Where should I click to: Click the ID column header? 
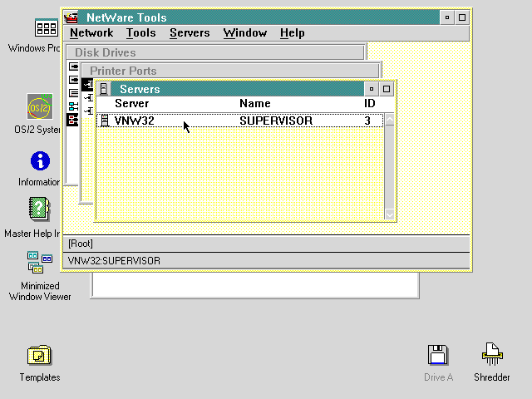(x=369, y=103)
